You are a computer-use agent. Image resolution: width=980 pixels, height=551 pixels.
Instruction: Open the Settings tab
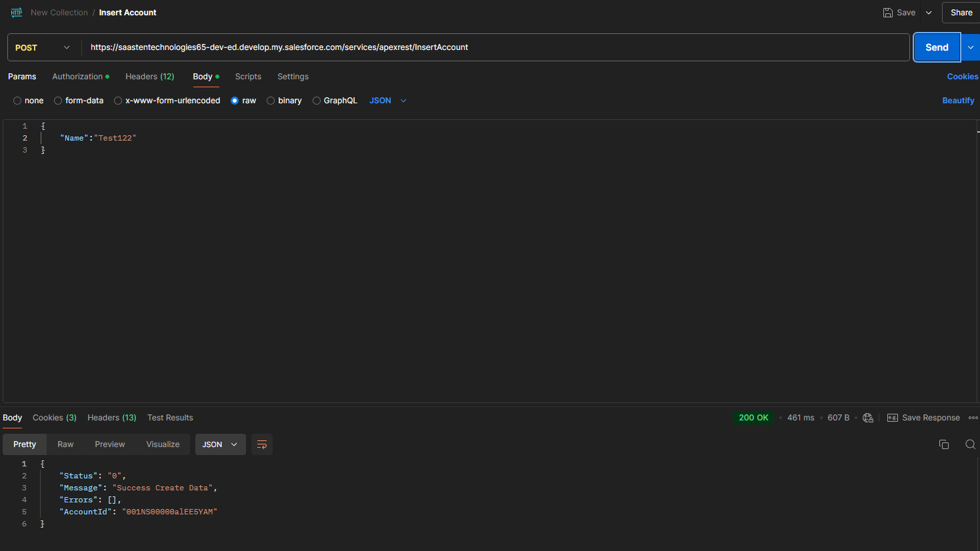tap(293, 77)
